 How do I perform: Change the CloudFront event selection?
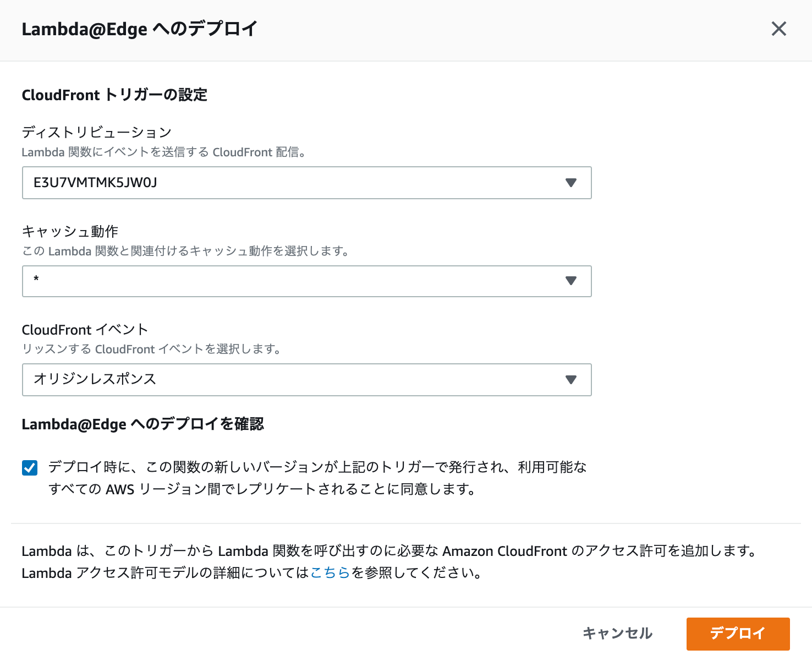click(306, 380)
